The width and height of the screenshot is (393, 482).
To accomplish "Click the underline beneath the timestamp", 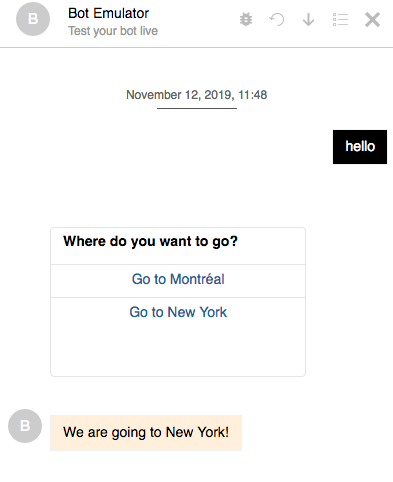I will [197, 108].
